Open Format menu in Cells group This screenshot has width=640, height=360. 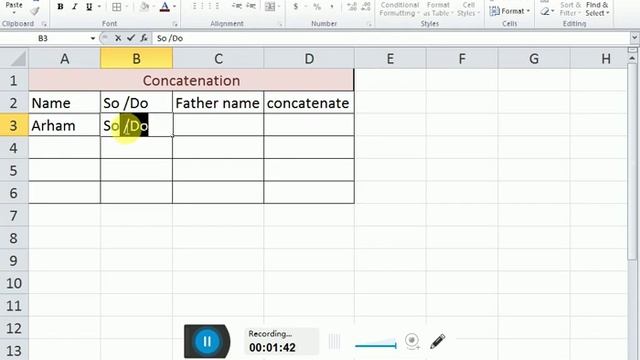509,11
